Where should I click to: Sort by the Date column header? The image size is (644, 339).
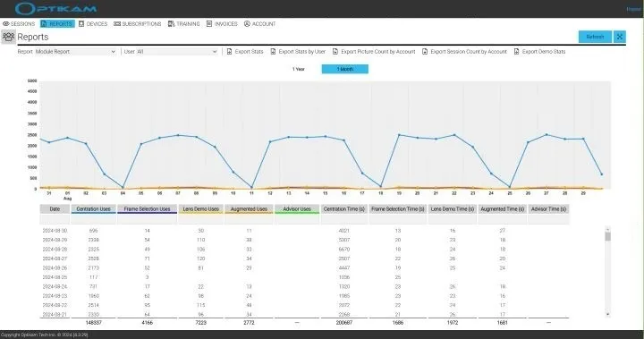[x=55, y=209]
